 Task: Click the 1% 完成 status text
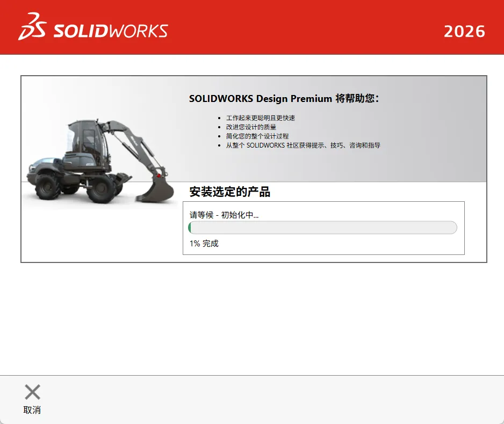204,244
